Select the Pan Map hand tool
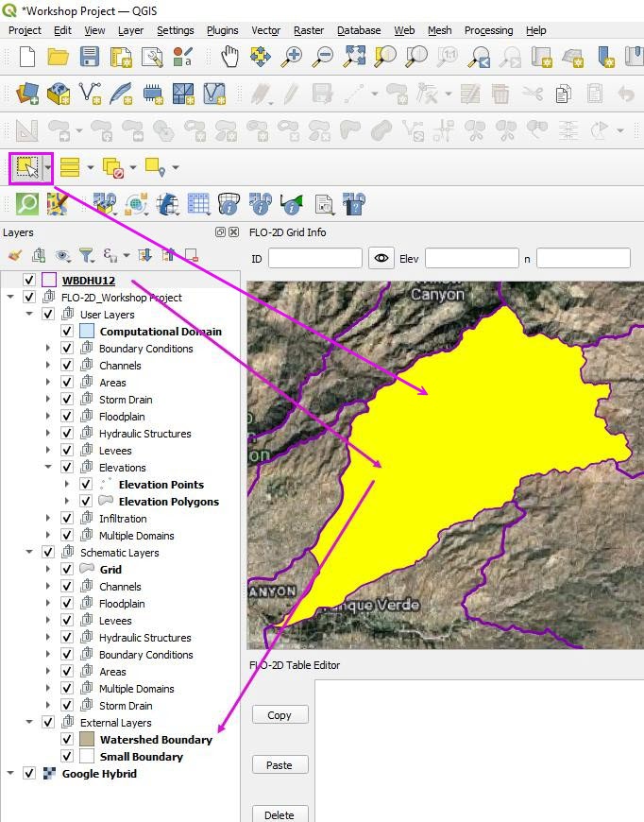The height and width of the screenshot is (822, 644). click(229, 57)
